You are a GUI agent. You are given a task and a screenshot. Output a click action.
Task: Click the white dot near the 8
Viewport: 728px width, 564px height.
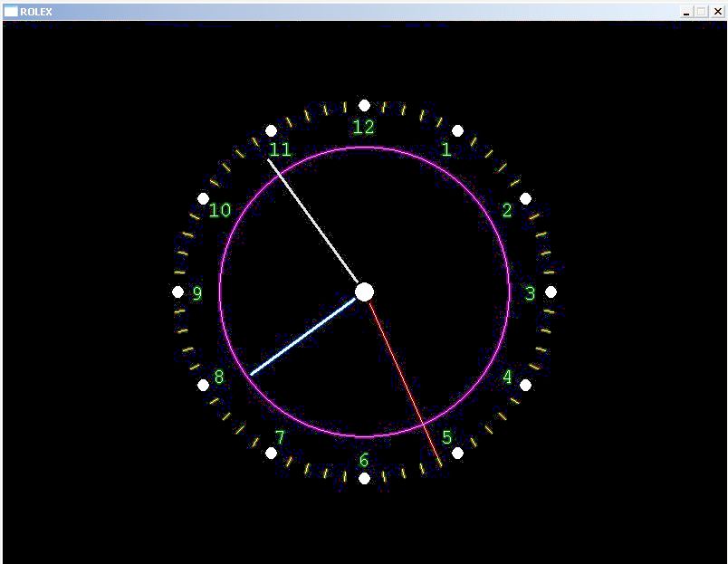click(203, 385)
